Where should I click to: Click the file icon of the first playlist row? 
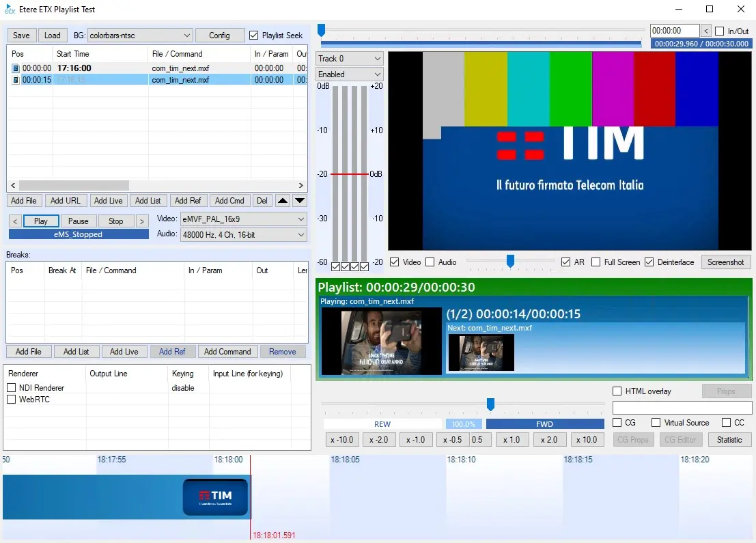point(16,68)
